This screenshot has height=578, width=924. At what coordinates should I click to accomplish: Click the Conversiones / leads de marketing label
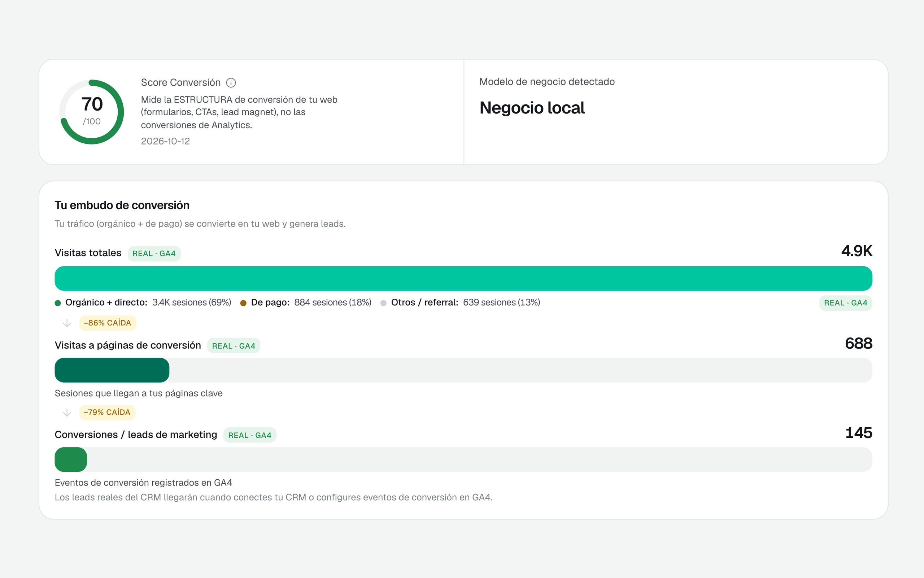tap(136, 435)
